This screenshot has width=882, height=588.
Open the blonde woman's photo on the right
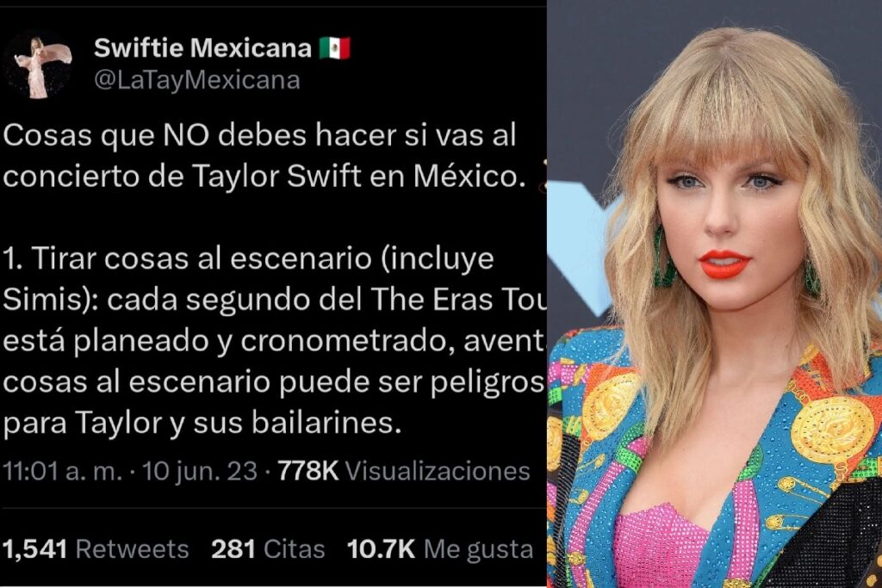coord(714,294)
